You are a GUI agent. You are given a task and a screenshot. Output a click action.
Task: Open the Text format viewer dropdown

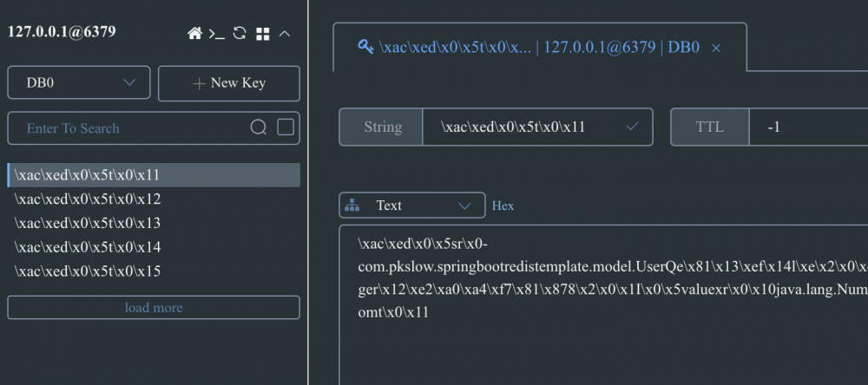click(412, 206)
